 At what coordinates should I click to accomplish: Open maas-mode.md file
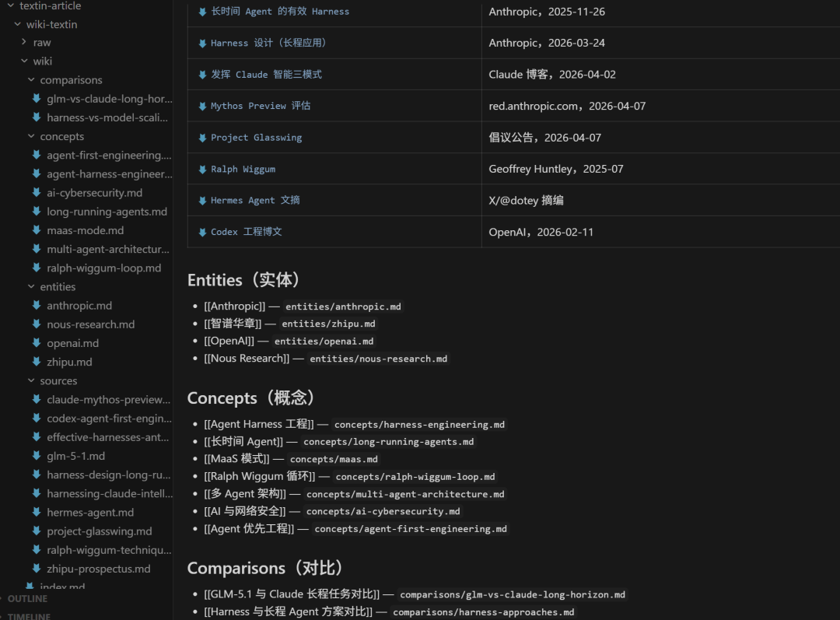coord(86,230)
